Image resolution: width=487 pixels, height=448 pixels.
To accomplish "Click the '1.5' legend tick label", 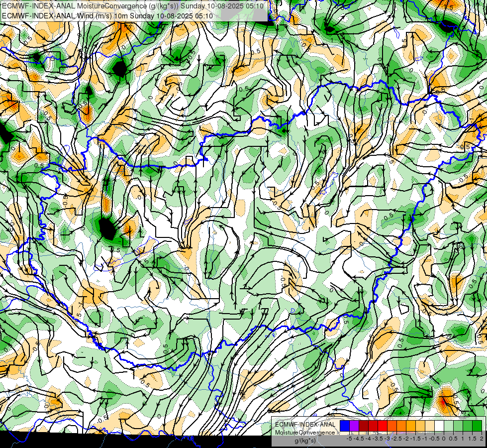I will [473, 439].
